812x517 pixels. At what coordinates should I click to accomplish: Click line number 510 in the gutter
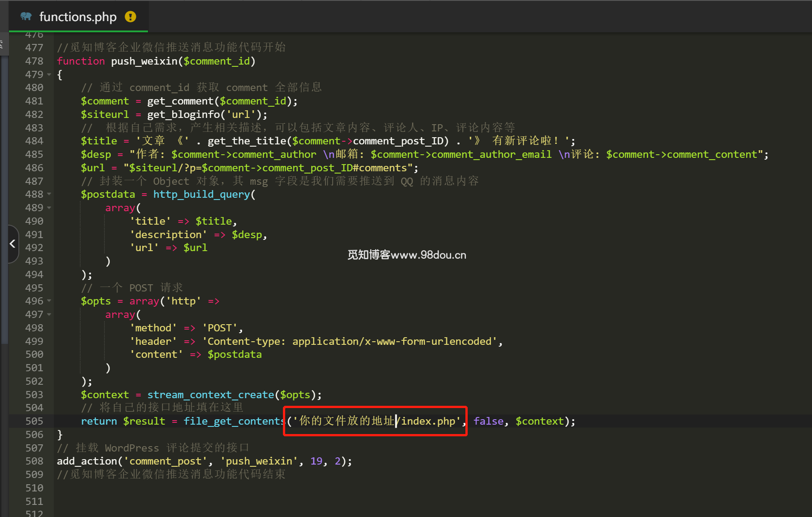pos(34,488)
